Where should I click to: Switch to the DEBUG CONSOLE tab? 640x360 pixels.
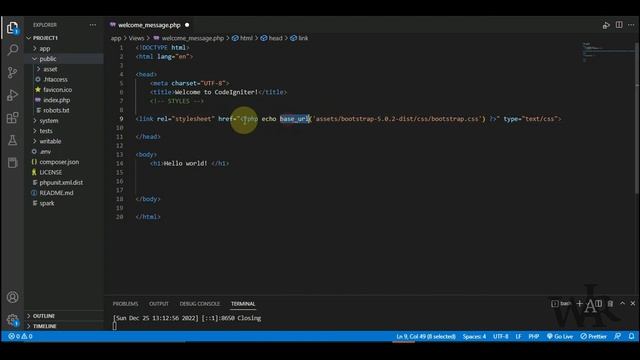click(x=200, y=304)
